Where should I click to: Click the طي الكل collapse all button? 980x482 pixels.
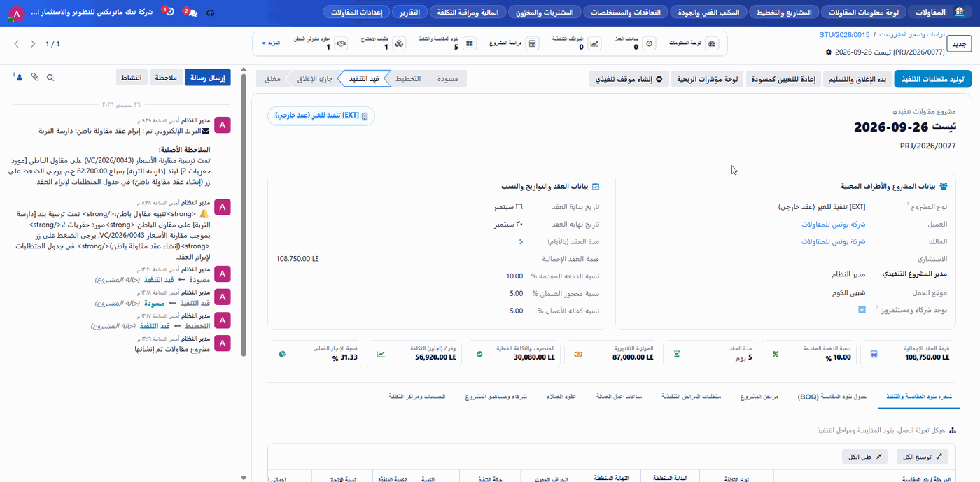(865, 457)
